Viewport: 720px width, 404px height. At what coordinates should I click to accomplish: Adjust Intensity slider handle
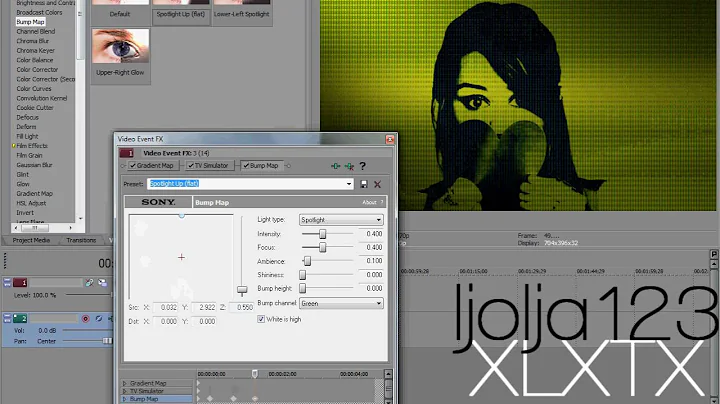(x=323, y=234)
